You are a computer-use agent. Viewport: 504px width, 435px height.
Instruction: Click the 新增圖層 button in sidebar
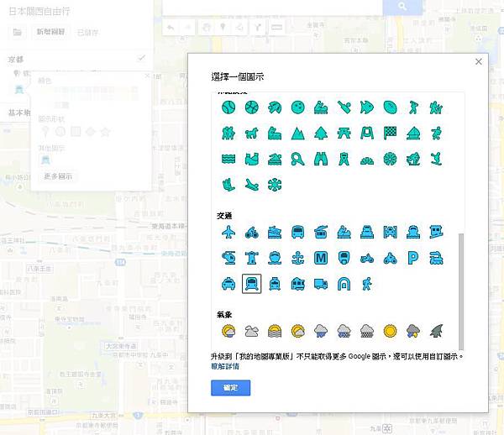pos(50,32)
